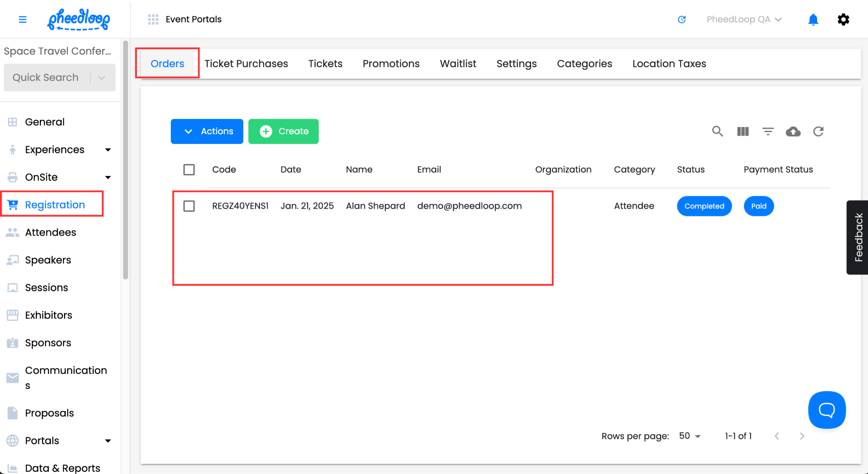Open the rows per page dropdown

pyautogui.click(x=690, y=436)
